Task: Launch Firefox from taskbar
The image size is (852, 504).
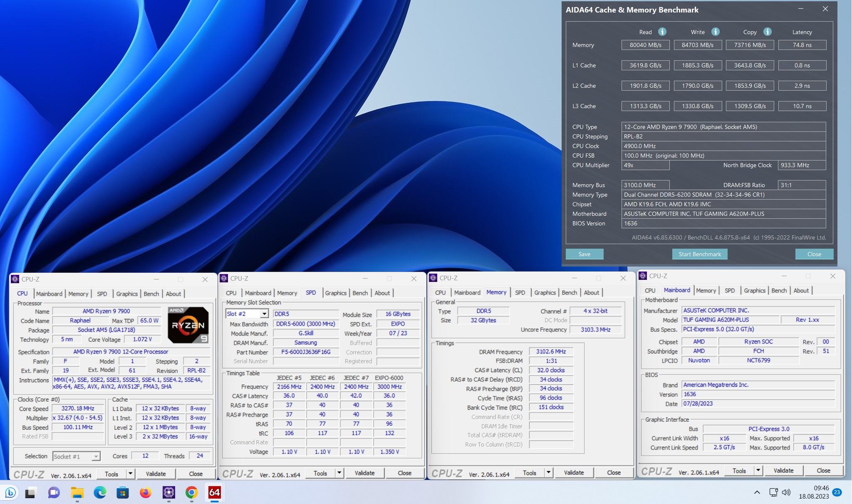Action: click(146, 493)
